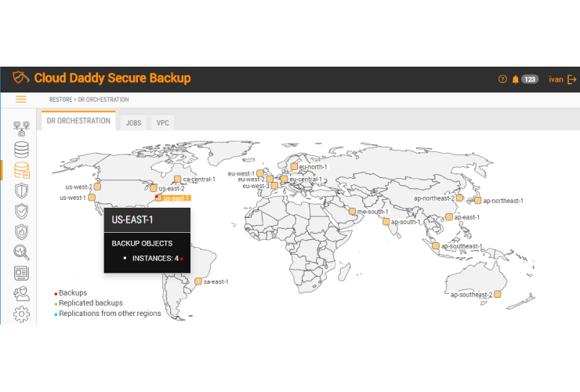
Task: Open the flame shield sidebar icon
Action: coord(21,231)
